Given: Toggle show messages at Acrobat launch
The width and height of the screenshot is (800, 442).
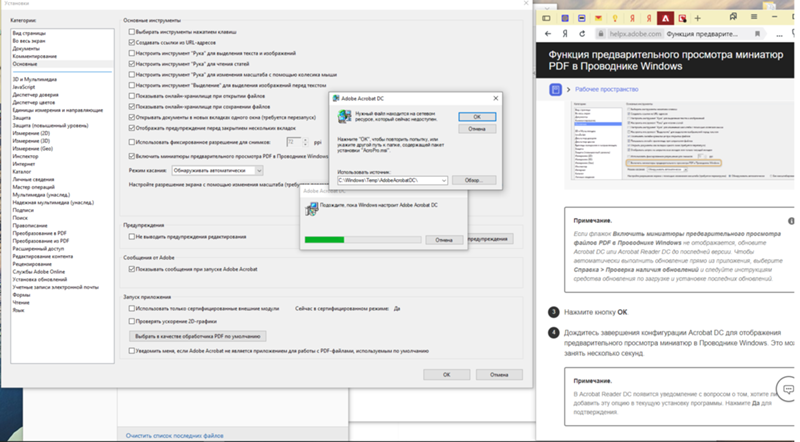Looking at the screenshot, I should click(132, 269).
